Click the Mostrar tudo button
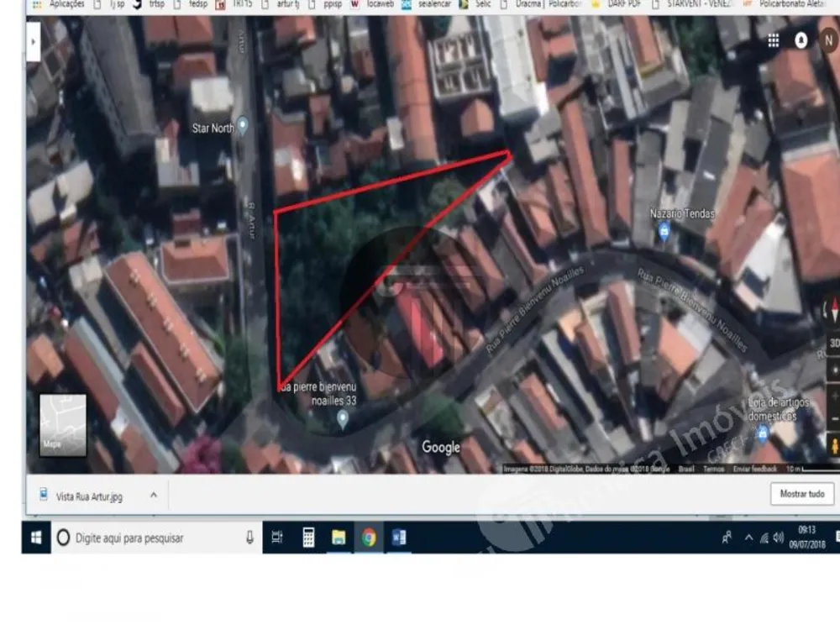Viewport: 840px width, 630px height. (x=802, y=494)
